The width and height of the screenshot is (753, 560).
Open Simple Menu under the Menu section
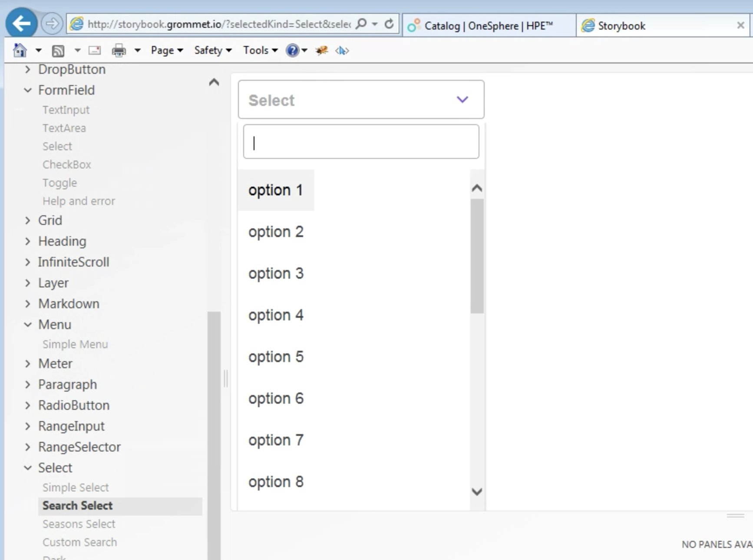(x=75, y=344)
